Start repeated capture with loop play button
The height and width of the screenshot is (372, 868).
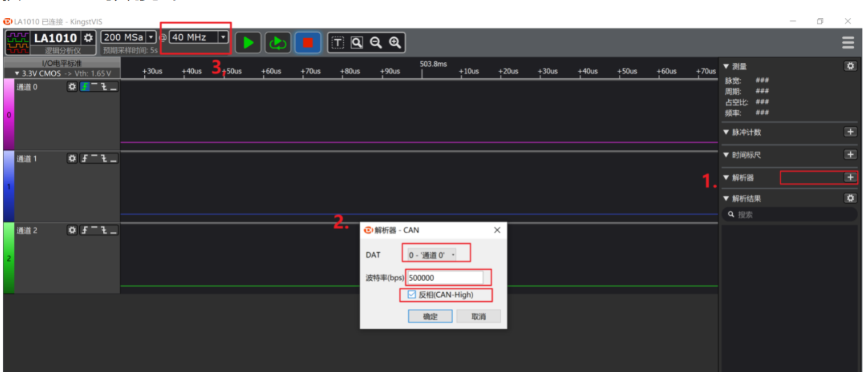tap(278, 43)
